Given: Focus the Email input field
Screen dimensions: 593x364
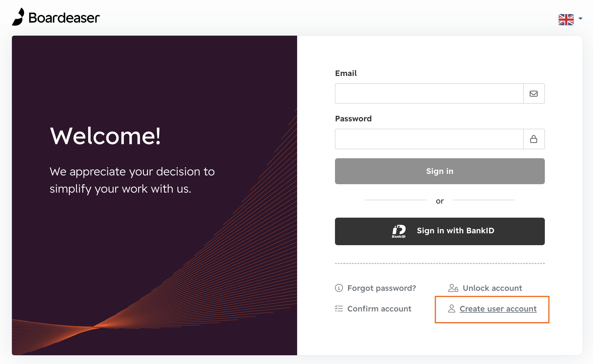Looking at the screenshot, I should point(429,94).
